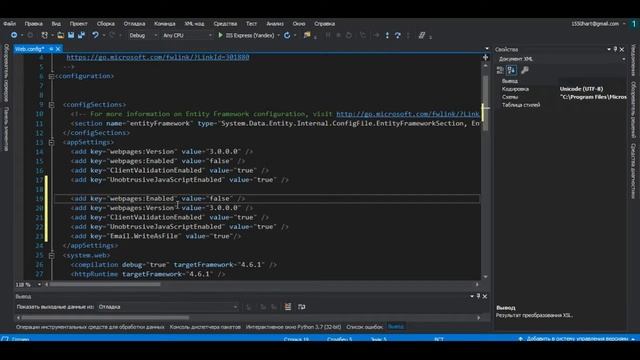Click the browser Refresh toolbar icon
The width and height of the screenshot is (640, 360).
pos(287,36)
